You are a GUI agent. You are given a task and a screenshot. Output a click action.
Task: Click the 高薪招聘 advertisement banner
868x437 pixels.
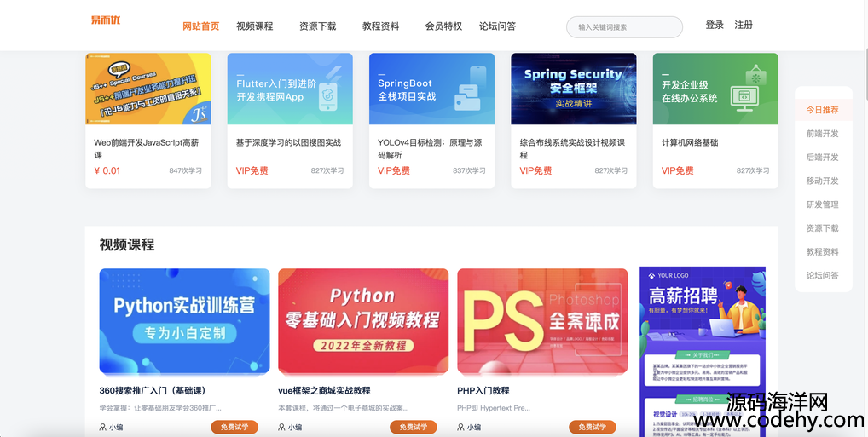pos(703,352)
